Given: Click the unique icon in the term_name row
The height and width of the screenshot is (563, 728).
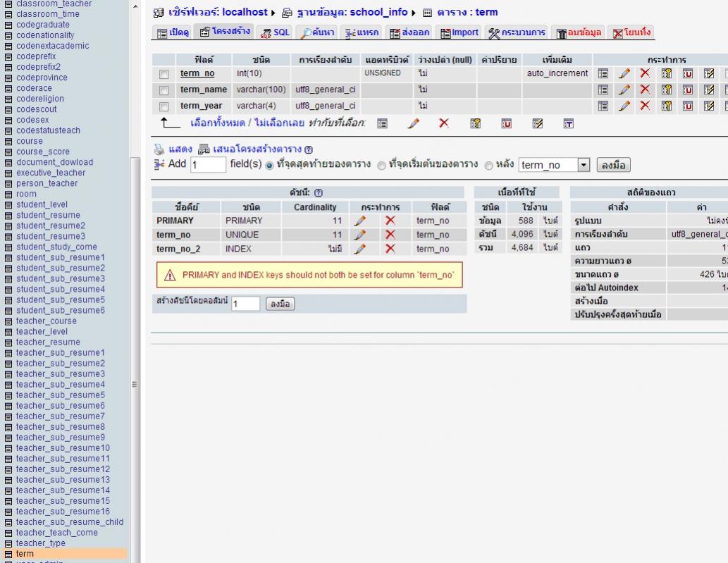Looking at the screenshot, I should coord(688,89).
